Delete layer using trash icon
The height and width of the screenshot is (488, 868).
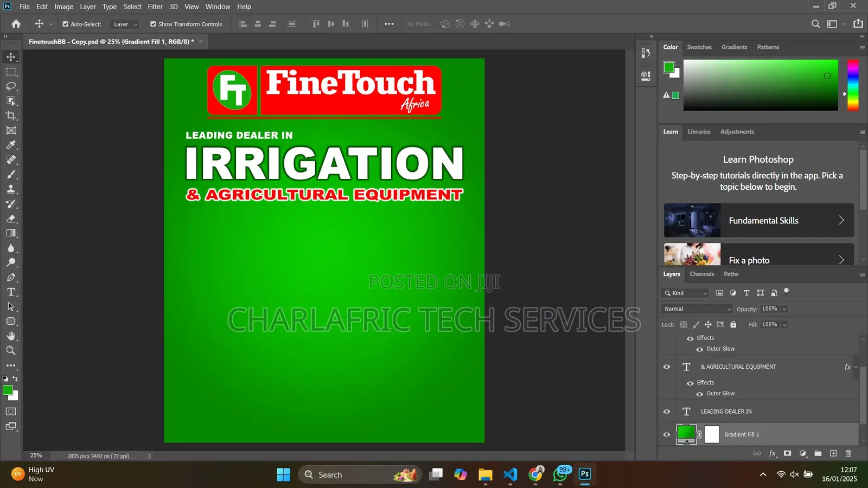[848, 453]
